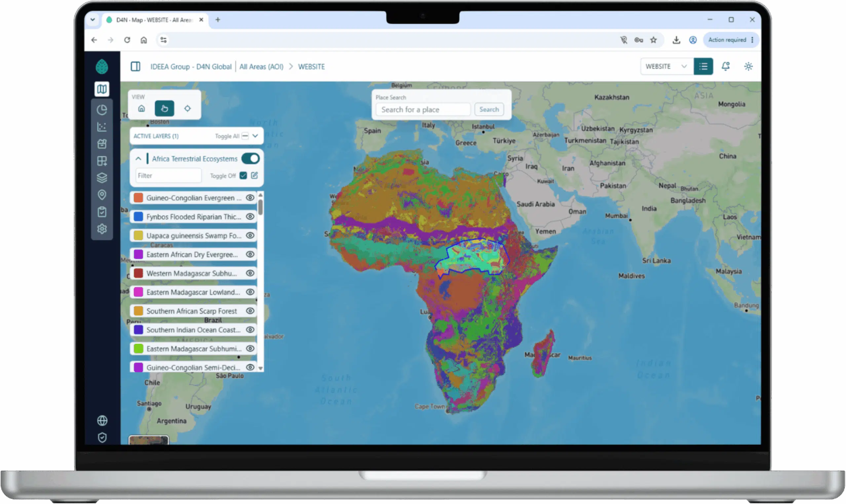Toggle the sidebar panel layout icon

135,66
